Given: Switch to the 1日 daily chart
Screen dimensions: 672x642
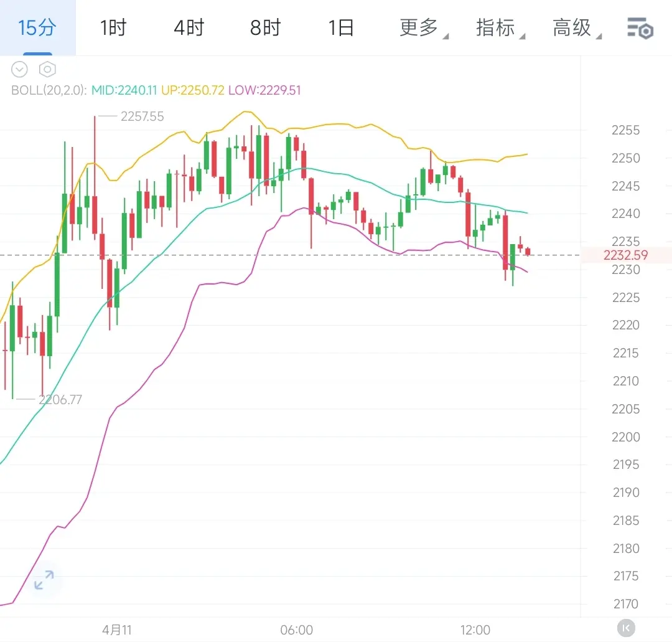Looking at the screenshot, I should click(341, 28).
